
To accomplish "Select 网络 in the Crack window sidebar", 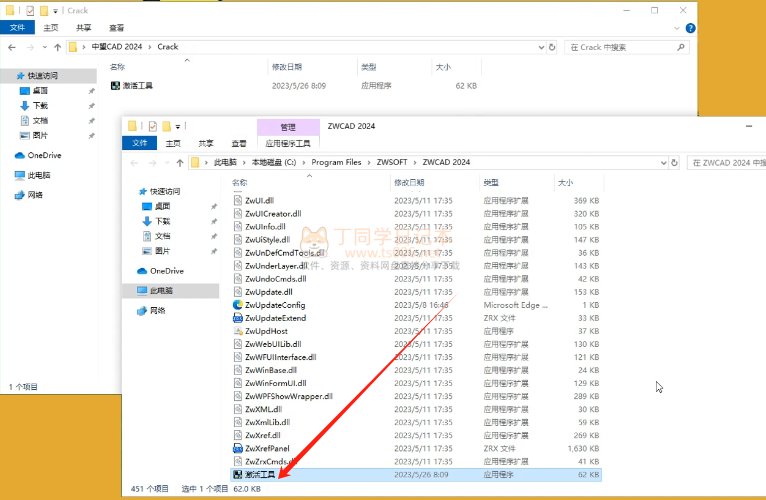I will [35, 195].
